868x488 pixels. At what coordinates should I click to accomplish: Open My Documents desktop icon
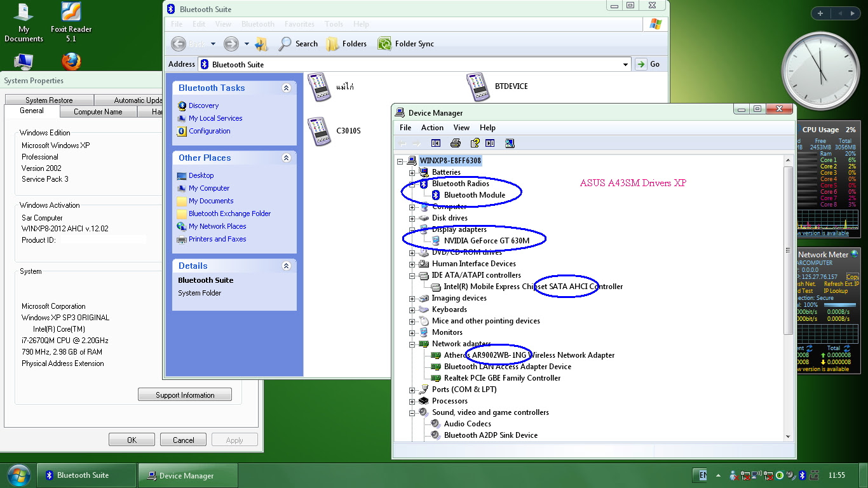pyautogui.click(x=24, y=22)
